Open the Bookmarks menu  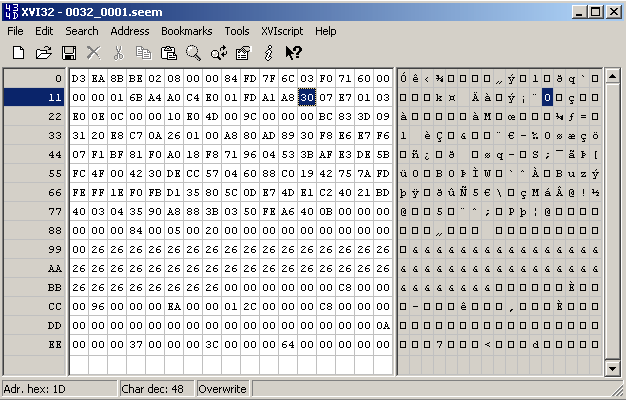pyautogui.click(x=186, y=31)
